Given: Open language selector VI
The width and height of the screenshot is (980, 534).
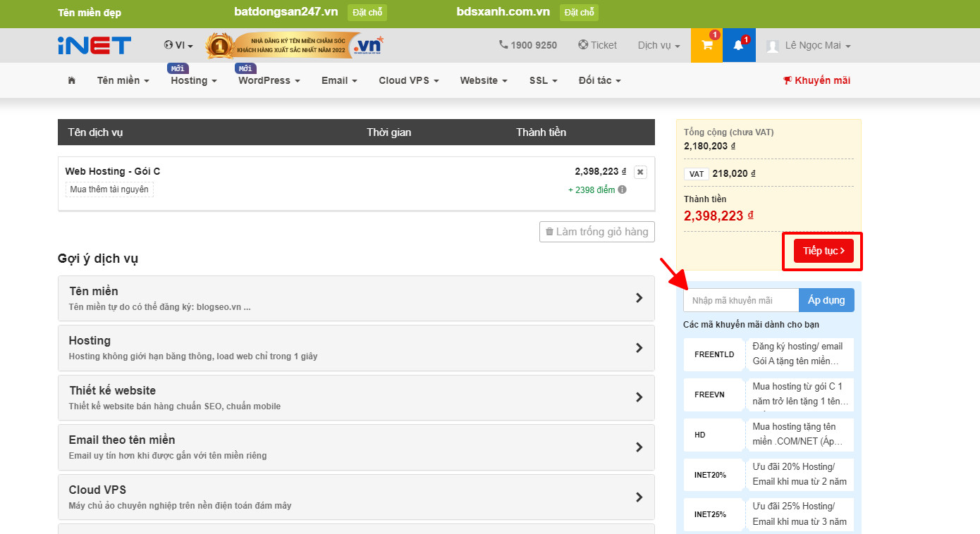Looking at the screenshot, I should click(178, 45).
